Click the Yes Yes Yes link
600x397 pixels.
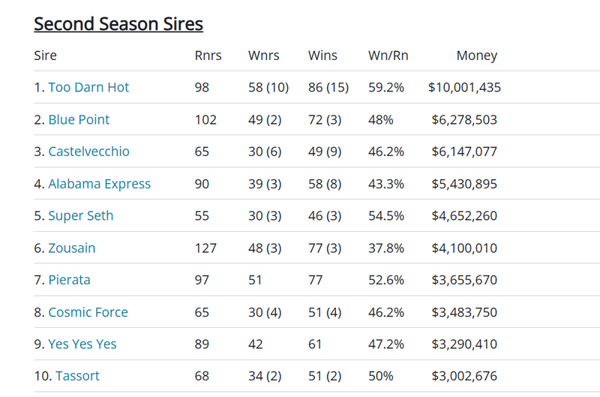82,344
